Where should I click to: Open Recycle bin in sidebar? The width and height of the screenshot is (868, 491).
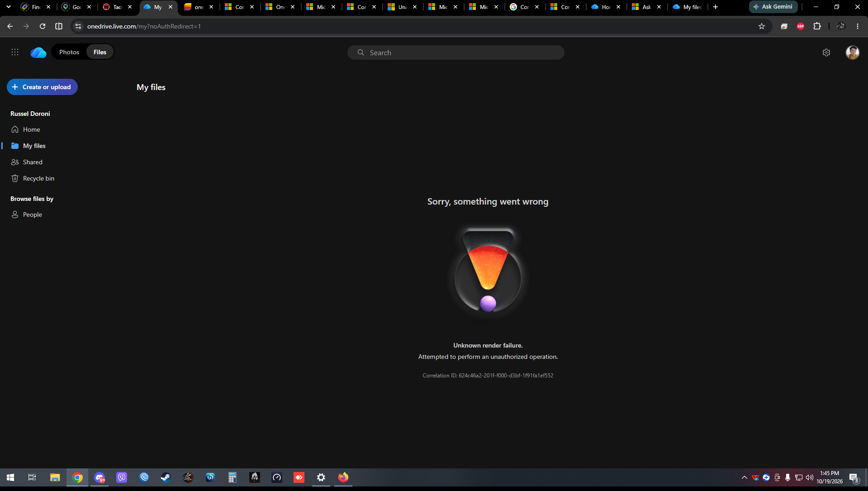(38, 178)
